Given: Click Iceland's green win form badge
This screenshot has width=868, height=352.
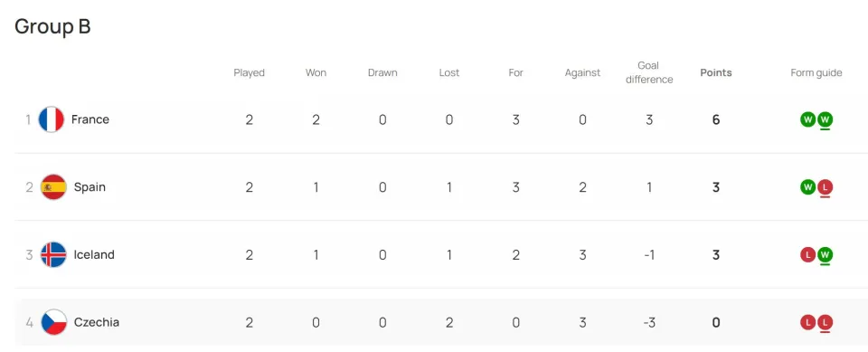Looking at the screenshot, I should point(825,255).
